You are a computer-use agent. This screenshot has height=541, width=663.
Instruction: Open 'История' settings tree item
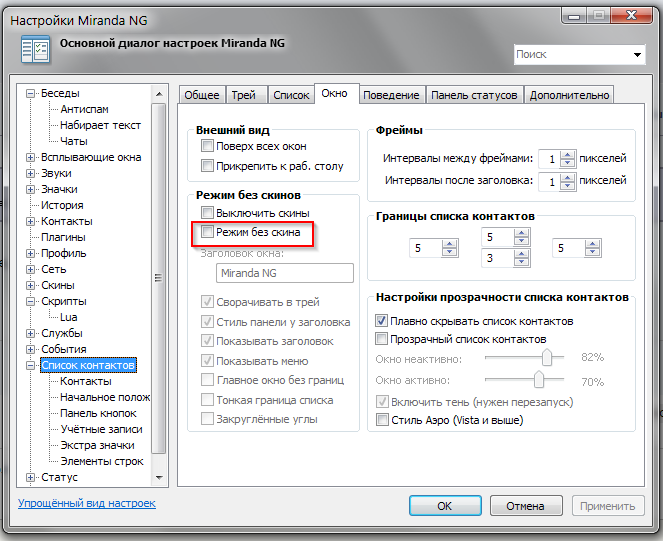point(62,205)
